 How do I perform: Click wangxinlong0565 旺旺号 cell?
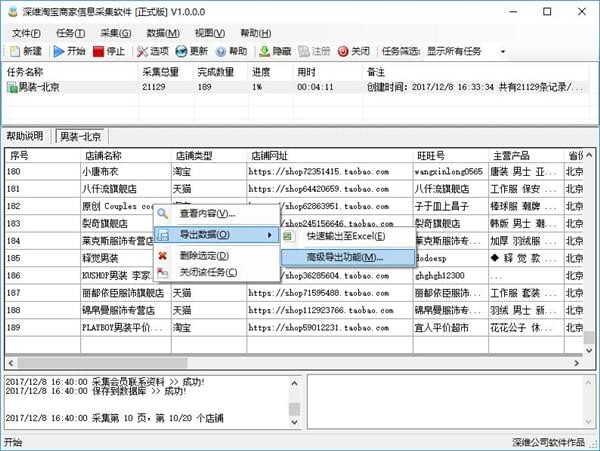pyautogui.click(x=451, y=171)
